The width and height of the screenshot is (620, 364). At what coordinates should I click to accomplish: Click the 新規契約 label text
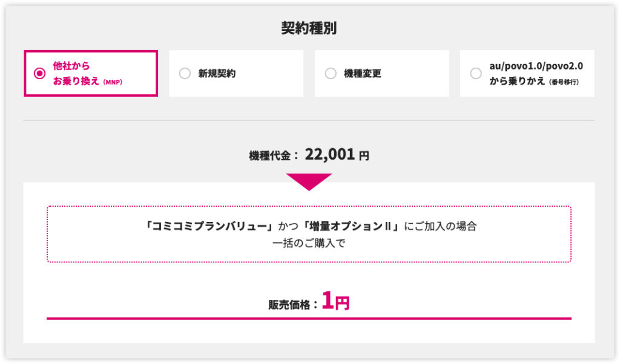[217, 74]
